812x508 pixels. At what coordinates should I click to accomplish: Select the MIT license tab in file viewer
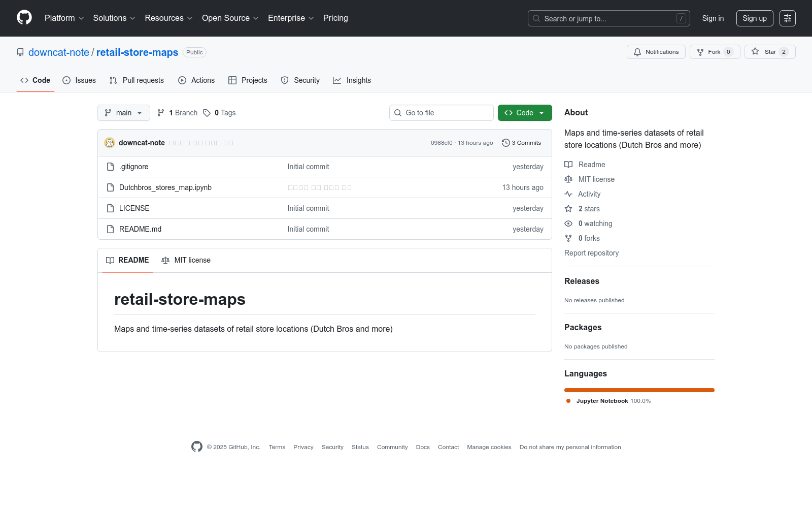[x=186, y=260]
